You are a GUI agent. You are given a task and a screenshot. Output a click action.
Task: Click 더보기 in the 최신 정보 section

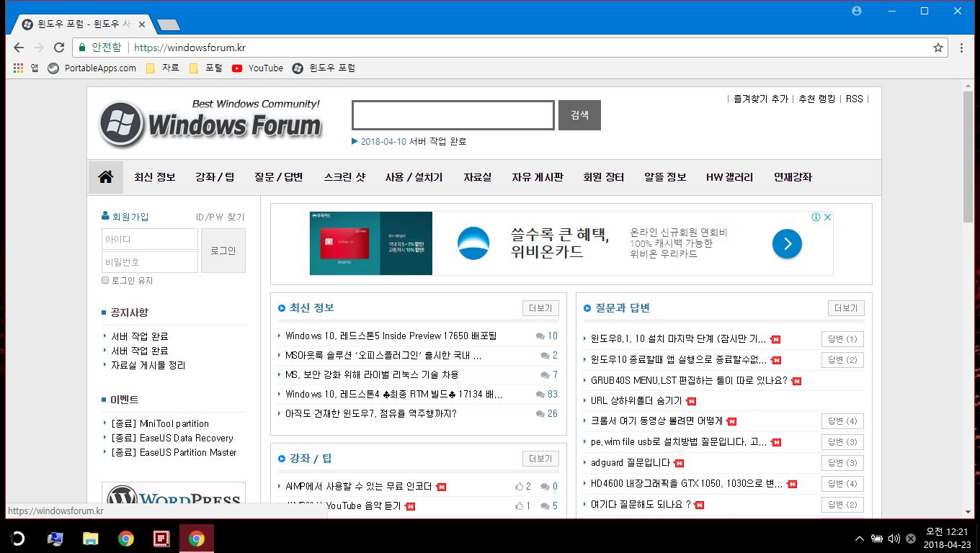pyautogui.click(x=540, y=308)
